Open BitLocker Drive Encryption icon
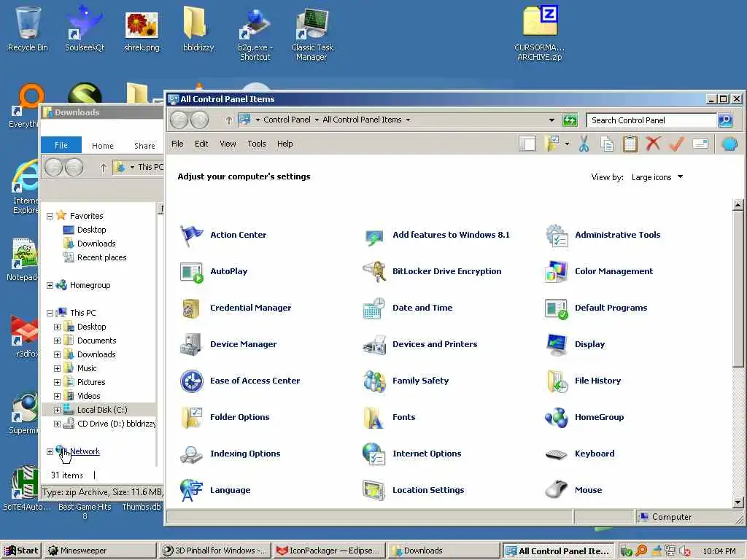Viewport: 747px width, 560px height. (x=374, y=272)
